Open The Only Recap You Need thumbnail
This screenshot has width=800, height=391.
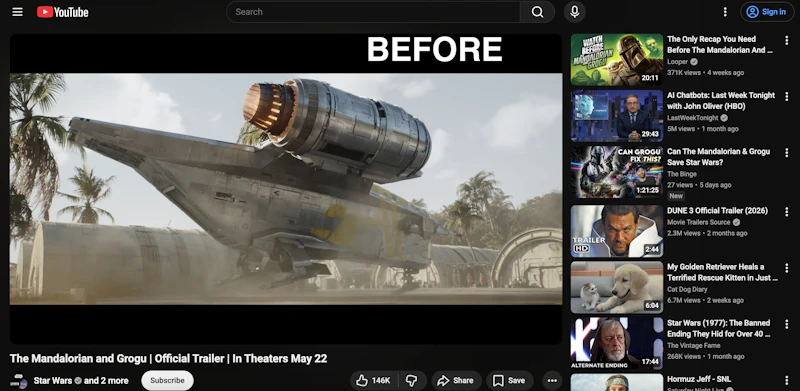click(x=617, y=60)
